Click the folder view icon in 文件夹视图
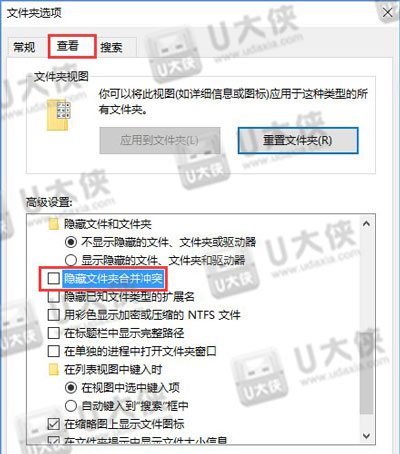Screen dimensions: 400x454 (59, 115)
